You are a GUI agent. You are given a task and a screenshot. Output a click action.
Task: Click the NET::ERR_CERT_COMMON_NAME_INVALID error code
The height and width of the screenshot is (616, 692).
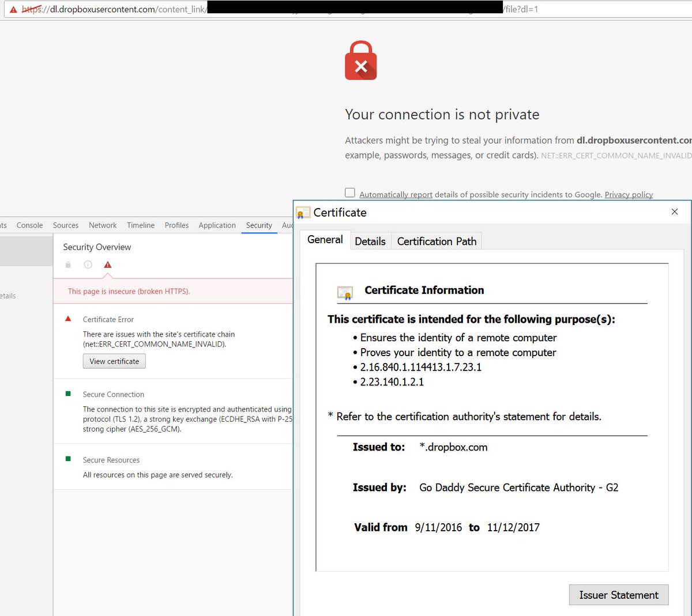[x=616, y=156]
